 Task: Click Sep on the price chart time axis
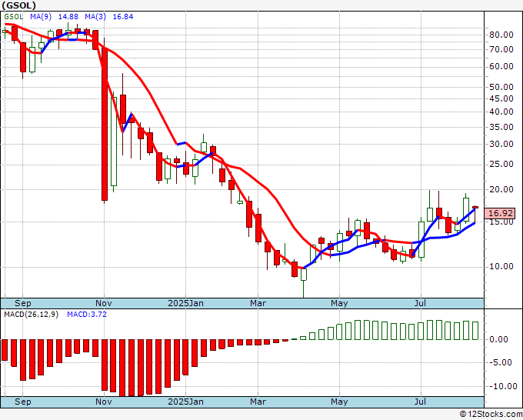(22, 303)
